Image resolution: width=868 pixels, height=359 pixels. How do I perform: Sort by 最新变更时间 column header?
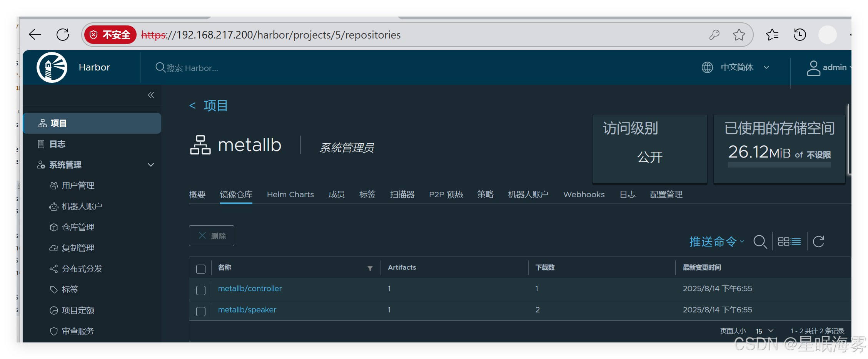702,267
